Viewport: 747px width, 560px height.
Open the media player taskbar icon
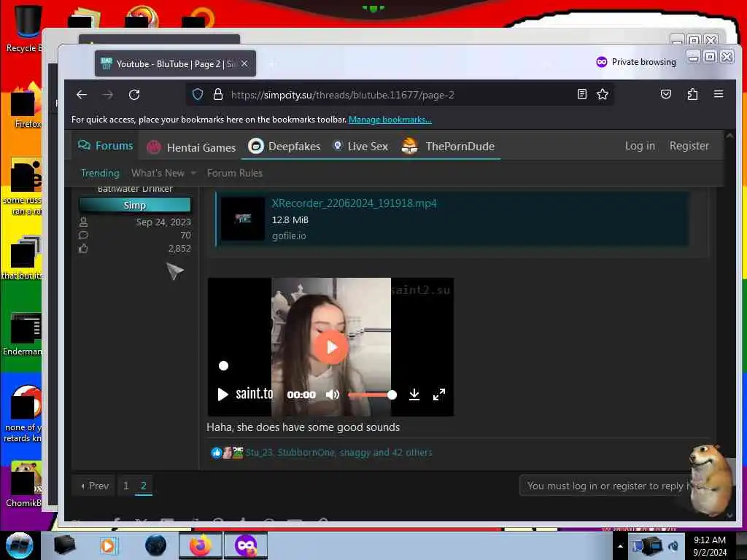(x=108, y=545)
